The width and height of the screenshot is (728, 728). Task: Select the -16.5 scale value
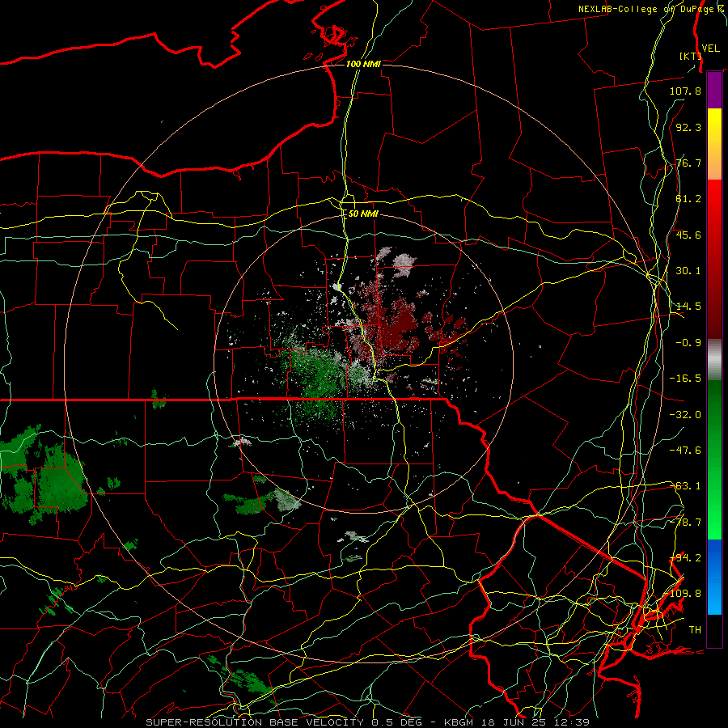point(685,379)
